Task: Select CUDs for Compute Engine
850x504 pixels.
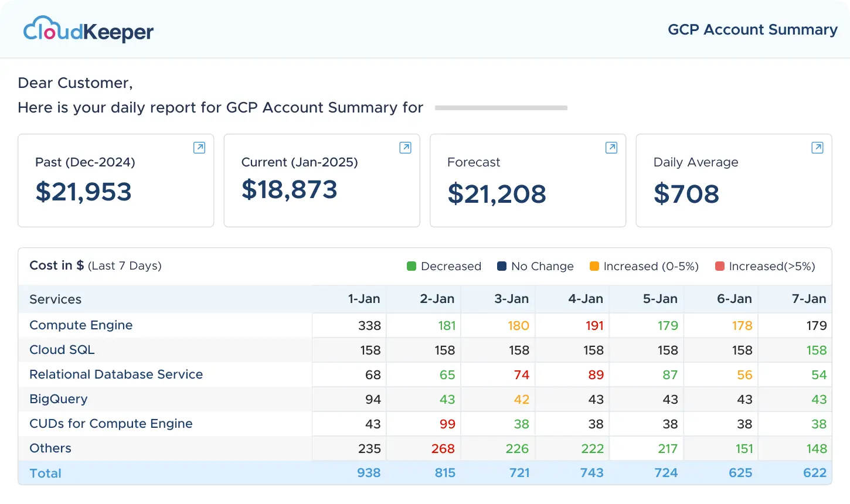Action: point(111,424)
